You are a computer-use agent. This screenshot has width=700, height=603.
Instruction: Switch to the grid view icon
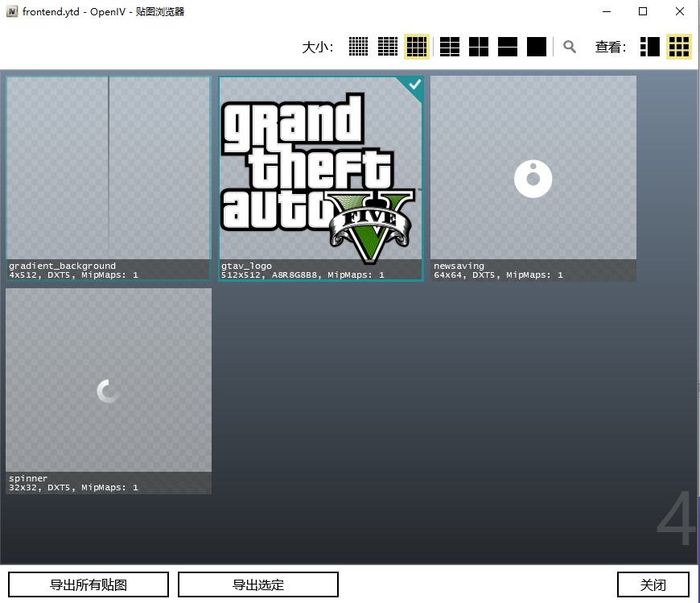(679, 47)
